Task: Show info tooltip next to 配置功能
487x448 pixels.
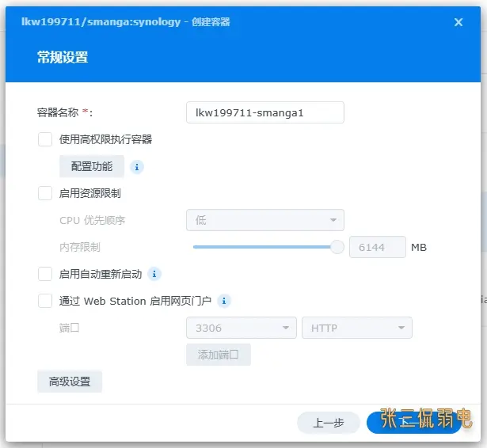Action: (x=137, y=167)
